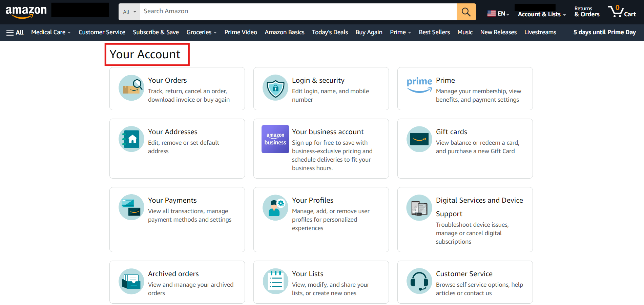Go to Subscribe & Save
The image size is (644, 305).
(156, 32)
